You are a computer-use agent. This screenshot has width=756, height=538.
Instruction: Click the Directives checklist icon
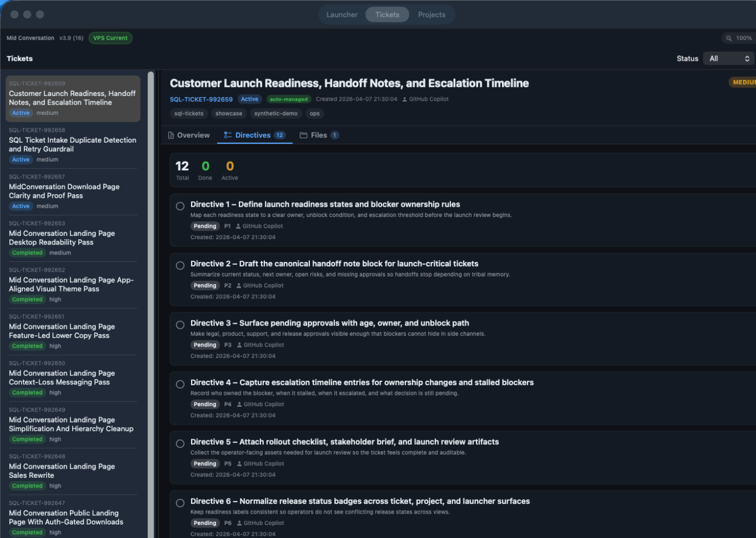[x=227, y=135]
